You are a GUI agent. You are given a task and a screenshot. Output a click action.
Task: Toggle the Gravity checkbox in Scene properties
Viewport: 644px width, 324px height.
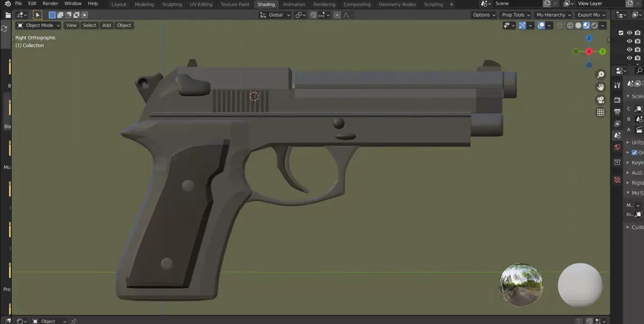click(x=634, y=153)
